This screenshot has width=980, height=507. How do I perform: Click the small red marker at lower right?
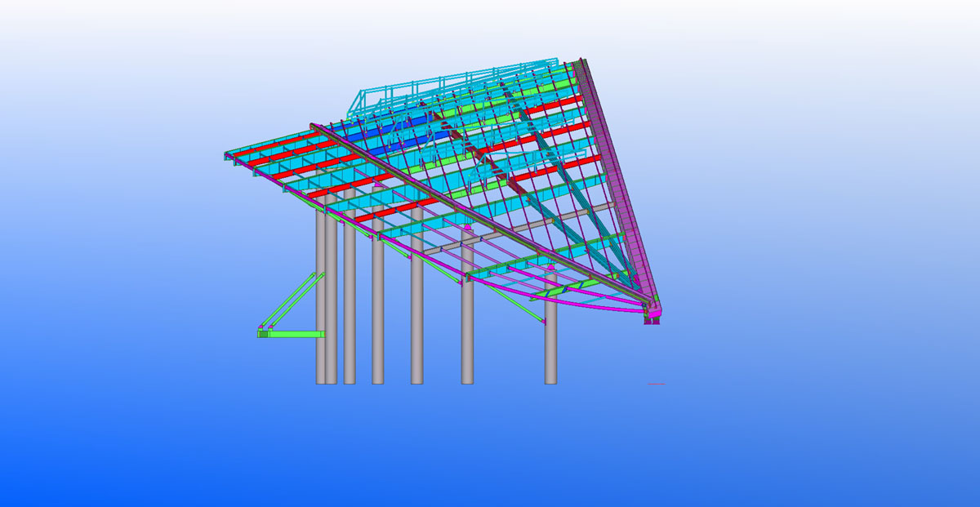[656, 384]
